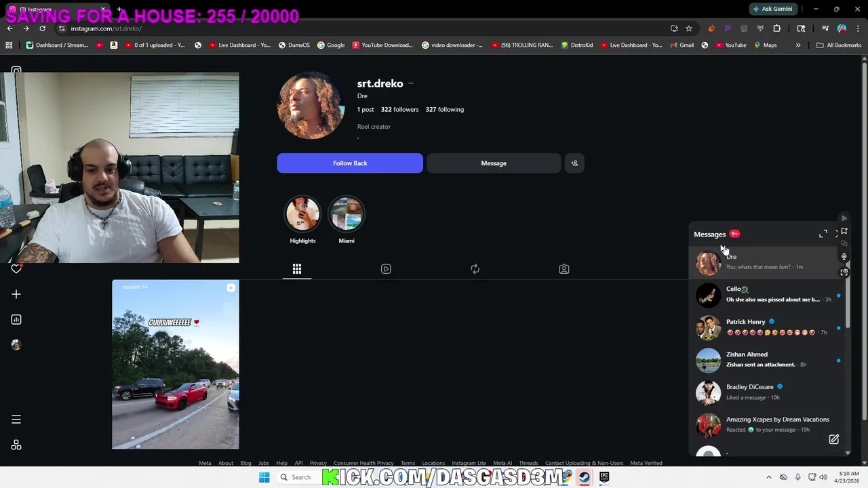Click Instagram Lite footer link
The width and height of the screenshot is (868, 488).
tap(469, 463)
